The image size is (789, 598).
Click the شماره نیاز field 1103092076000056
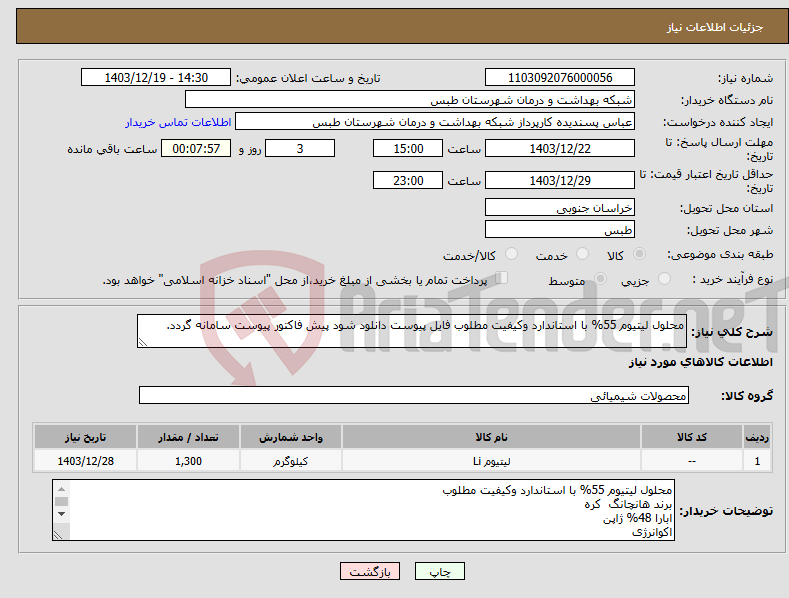[560, 78]
